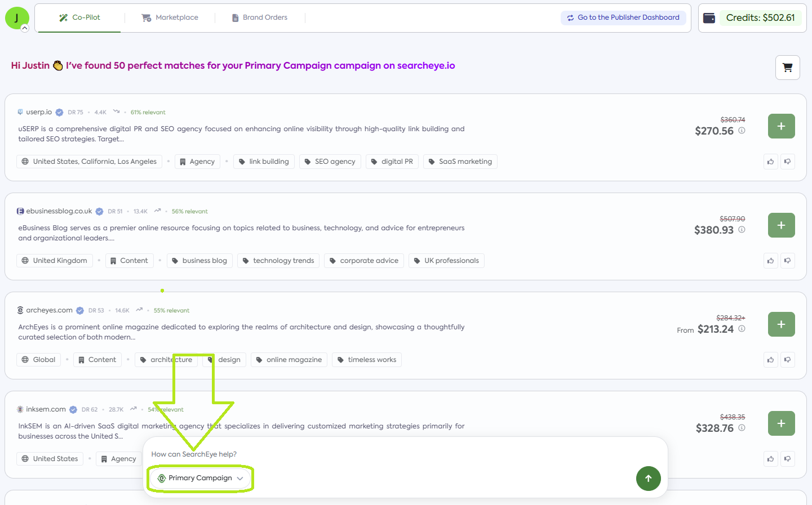
Task: Add ebusinessblog.co.uk to cart
Action: pyautogui.click(x=782, y=225)
